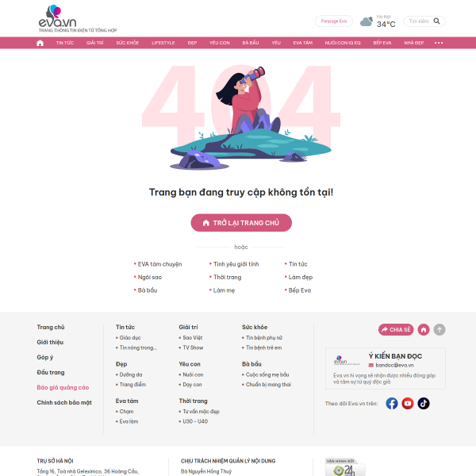Open Làm đẹp link
The image size is (476, 476).
(300, 277)
